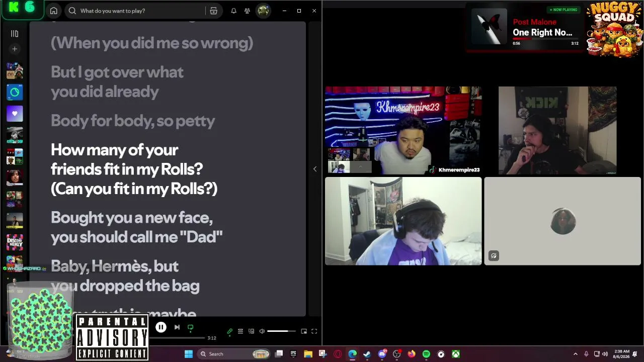The image size is (644, 362).
Task: Open Opera GX browser from the taskbar
Action: coord(338,354)
